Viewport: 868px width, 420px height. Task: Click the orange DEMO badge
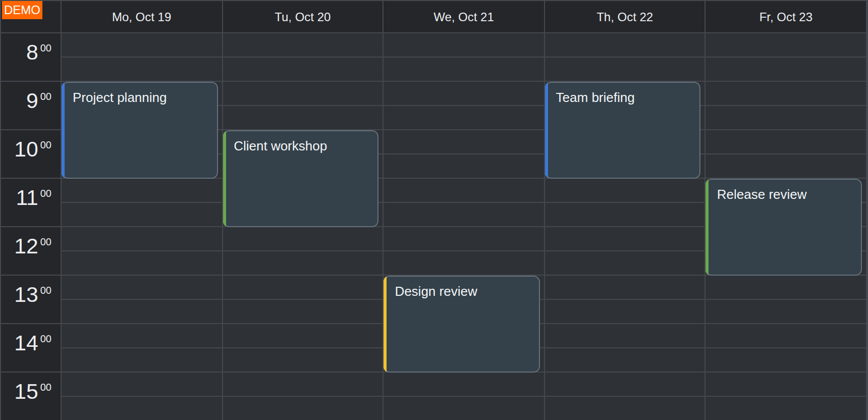click(x=22, y=10)
